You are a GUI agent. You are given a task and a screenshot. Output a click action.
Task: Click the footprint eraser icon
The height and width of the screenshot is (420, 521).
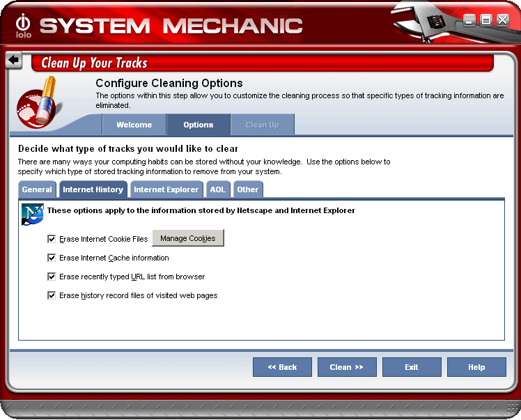[x=38, y=102]
